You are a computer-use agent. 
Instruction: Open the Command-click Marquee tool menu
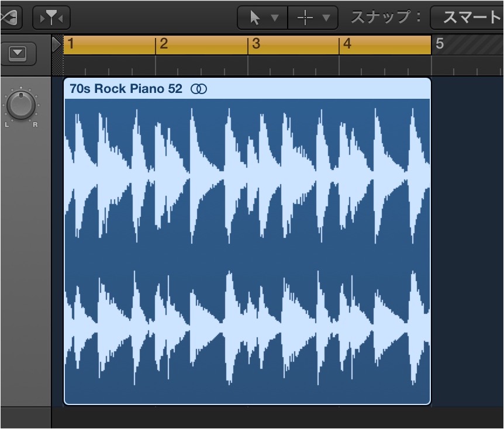pos(313,18)
